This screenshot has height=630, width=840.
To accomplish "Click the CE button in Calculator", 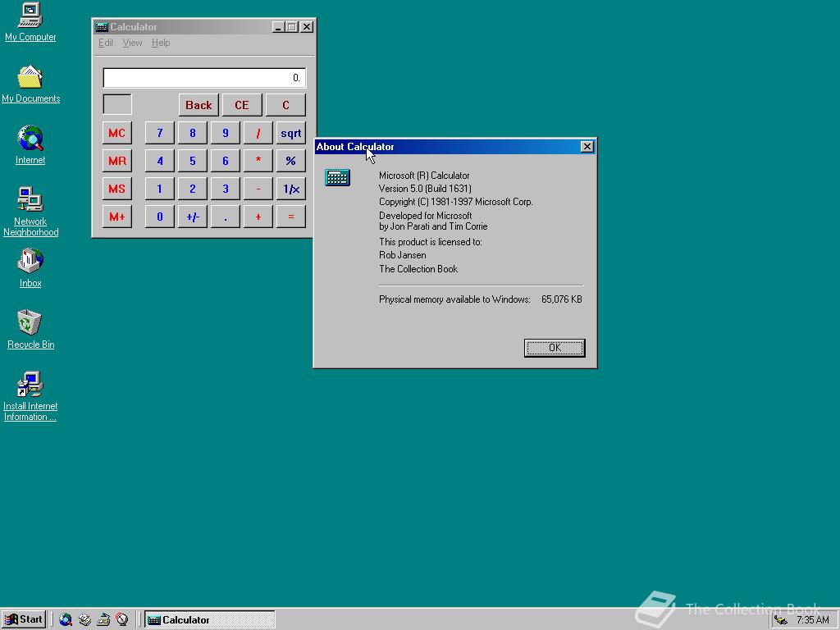I will (x=242, y=105).
